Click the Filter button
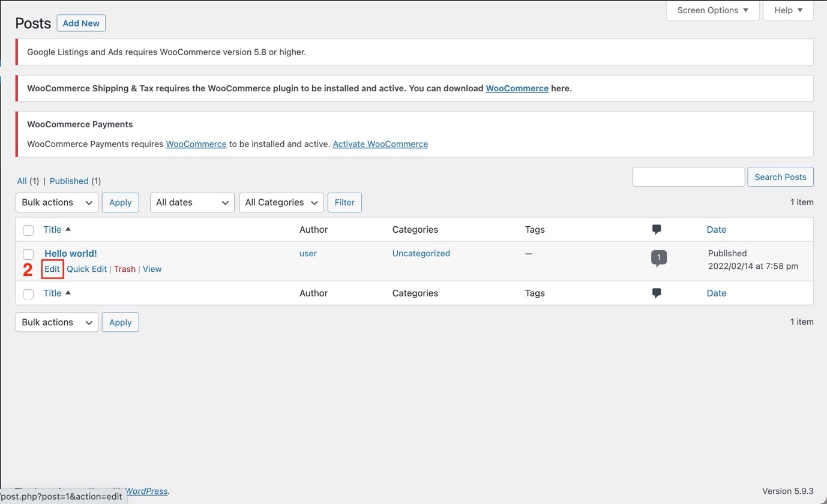827x504 pixels. point(344,202)
